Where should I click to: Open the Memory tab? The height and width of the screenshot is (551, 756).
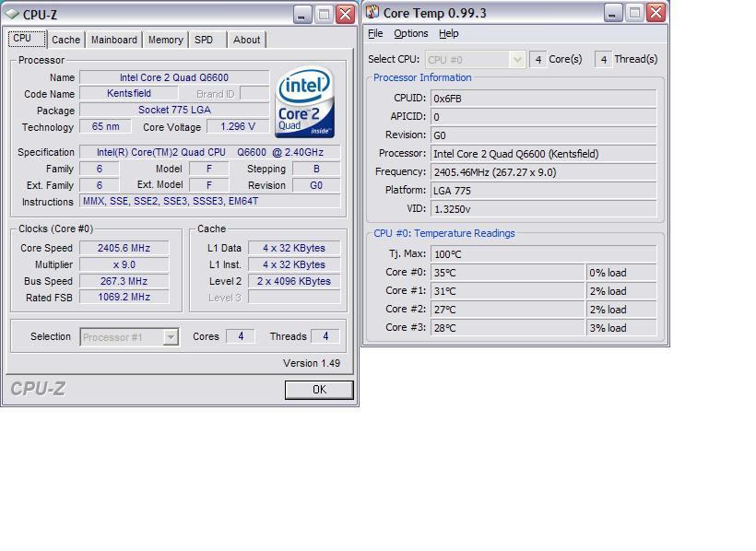click(x=165, y=40)
